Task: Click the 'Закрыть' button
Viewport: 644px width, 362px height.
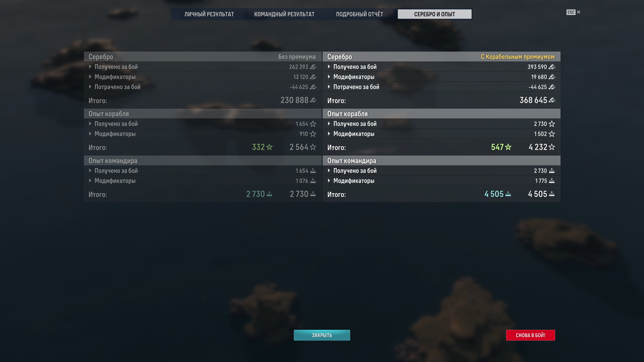Action: (322, 335)
